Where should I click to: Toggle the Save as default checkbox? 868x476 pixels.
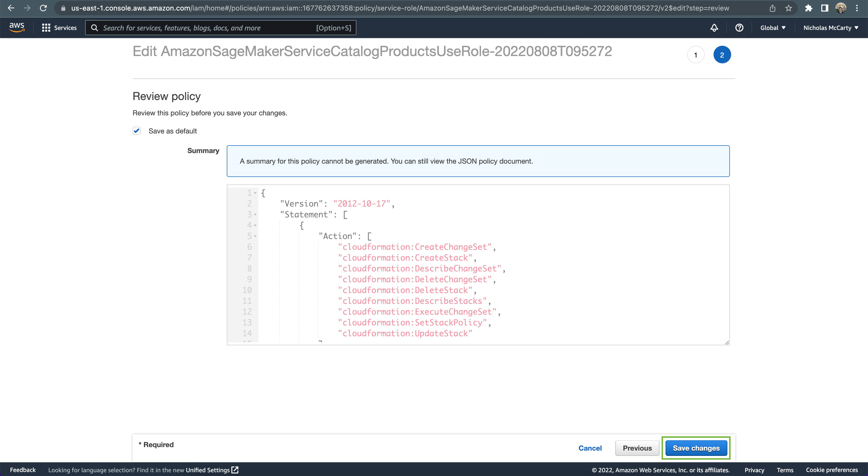click(x=136, y=131)
